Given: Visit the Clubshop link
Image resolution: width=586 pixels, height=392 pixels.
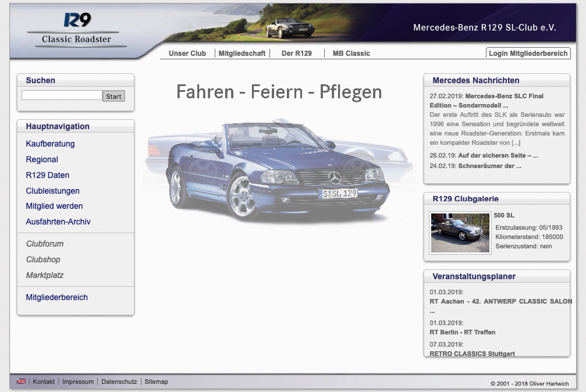Looking at the screenshot, I should pos(43,259).
